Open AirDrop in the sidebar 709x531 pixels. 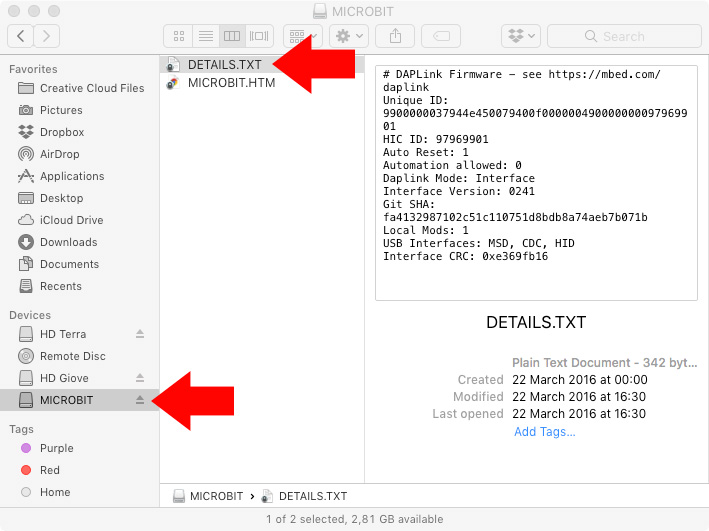[59, 154]
